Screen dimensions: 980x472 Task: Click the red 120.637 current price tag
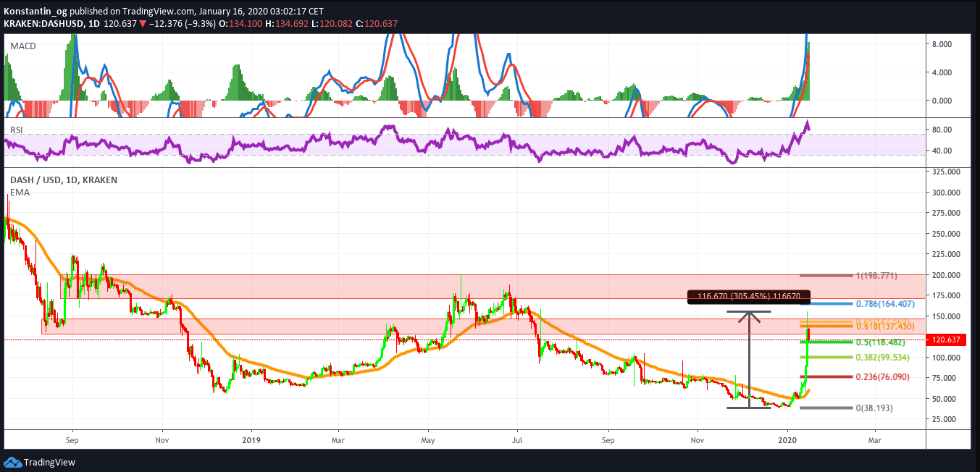tap(948, 339)
